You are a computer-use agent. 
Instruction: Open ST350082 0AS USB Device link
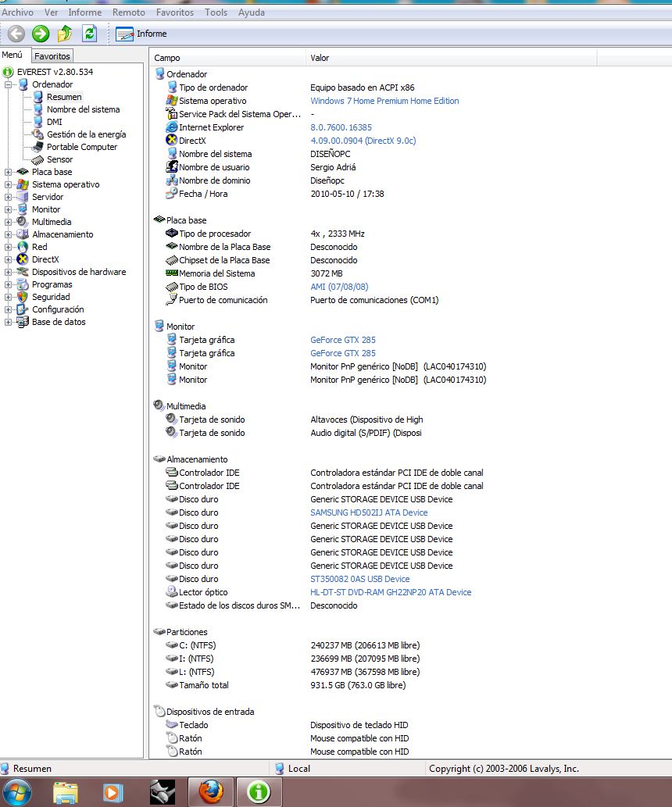point(360,579)
